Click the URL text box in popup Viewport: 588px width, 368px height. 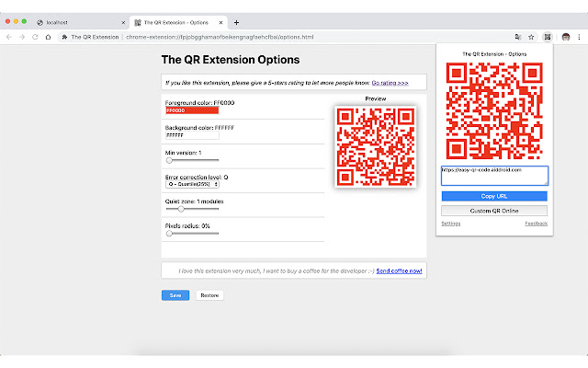(x=494, y=175)
